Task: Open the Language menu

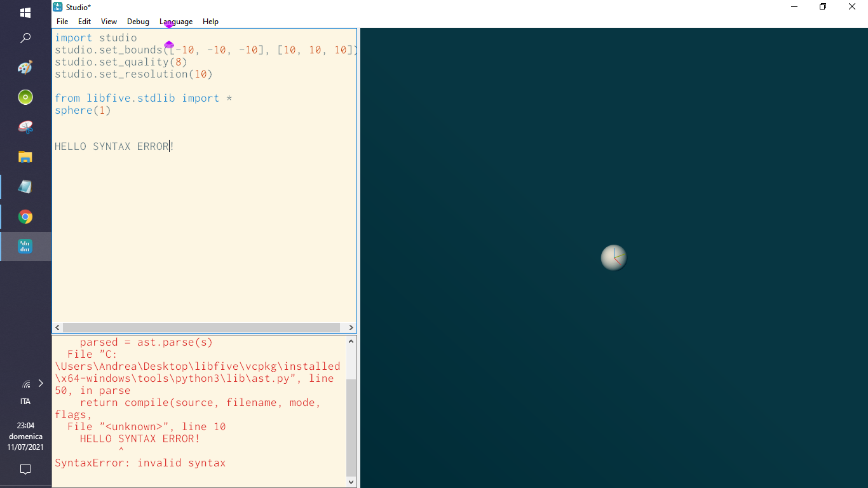Action: (x=175, y=21)
